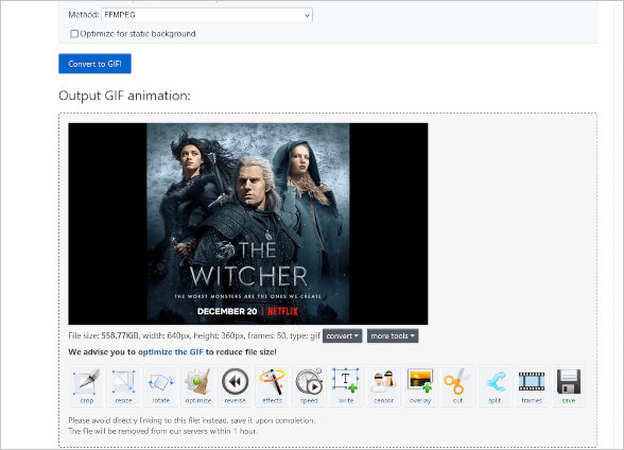Image resolution: width=624 pixels, height=450 pixels.
Task: Expand the Method FFMPEG dropdown
Action: [207, 16]
